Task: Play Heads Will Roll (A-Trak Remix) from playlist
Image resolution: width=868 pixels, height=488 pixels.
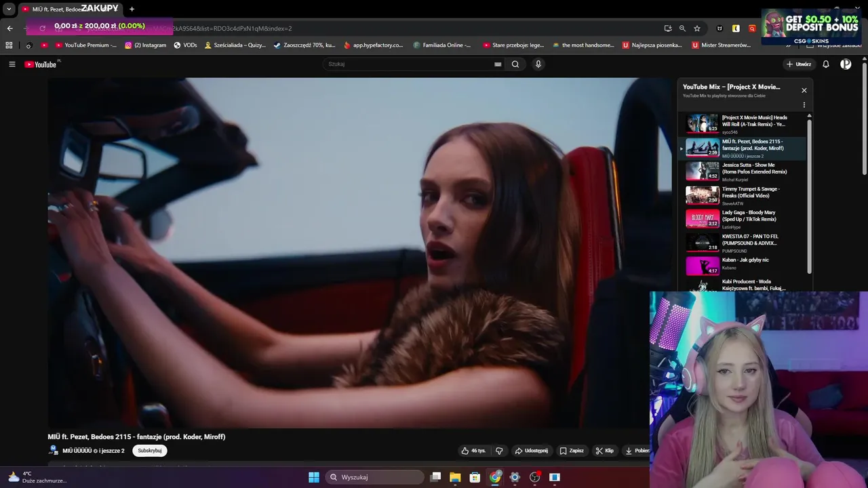Action: pos(743,123)
